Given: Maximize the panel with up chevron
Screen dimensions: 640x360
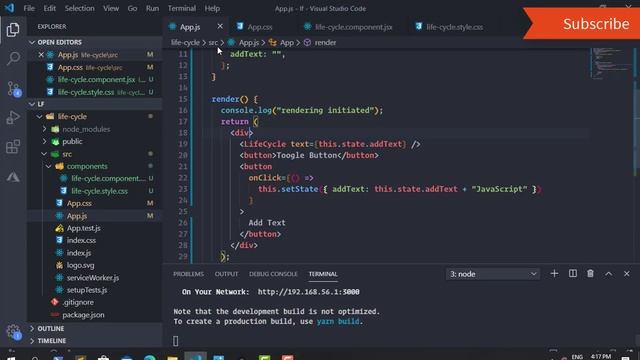Looking at the screenshot, I should 609,274.
